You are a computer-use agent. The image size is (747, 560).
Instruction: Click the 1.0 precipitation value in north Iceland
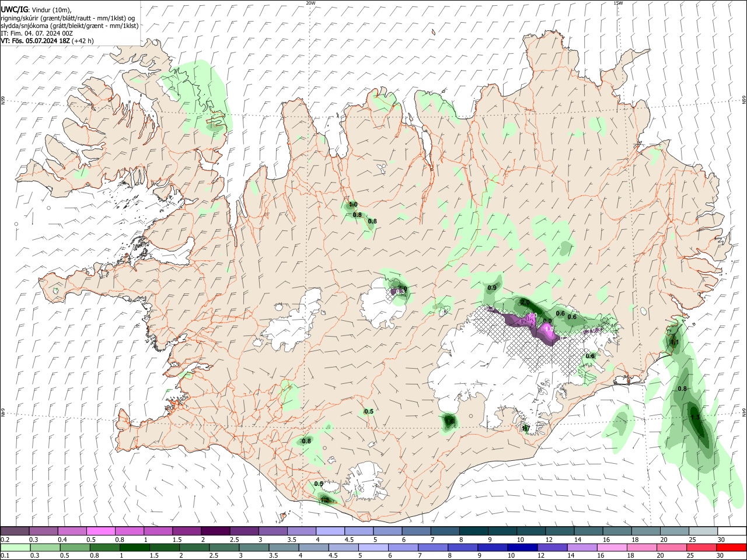[x=352, y=205]
